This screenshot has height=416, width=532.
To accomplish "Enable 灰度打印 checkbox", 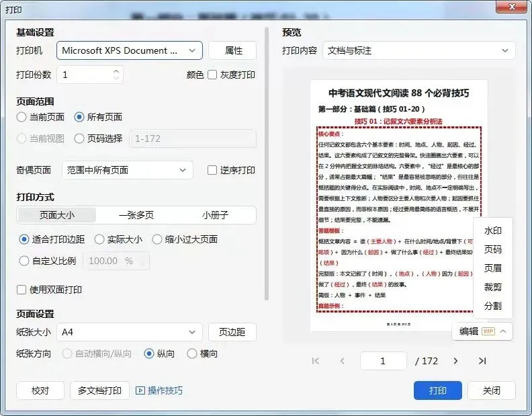I will pyautogui.click(x=212, y=75).
